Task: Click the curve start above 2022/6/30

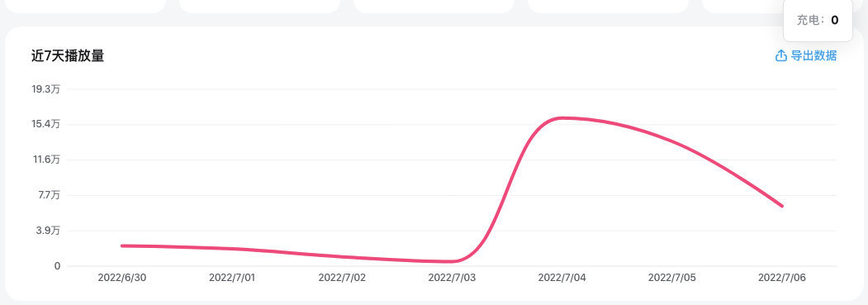Action: point(122,245)
